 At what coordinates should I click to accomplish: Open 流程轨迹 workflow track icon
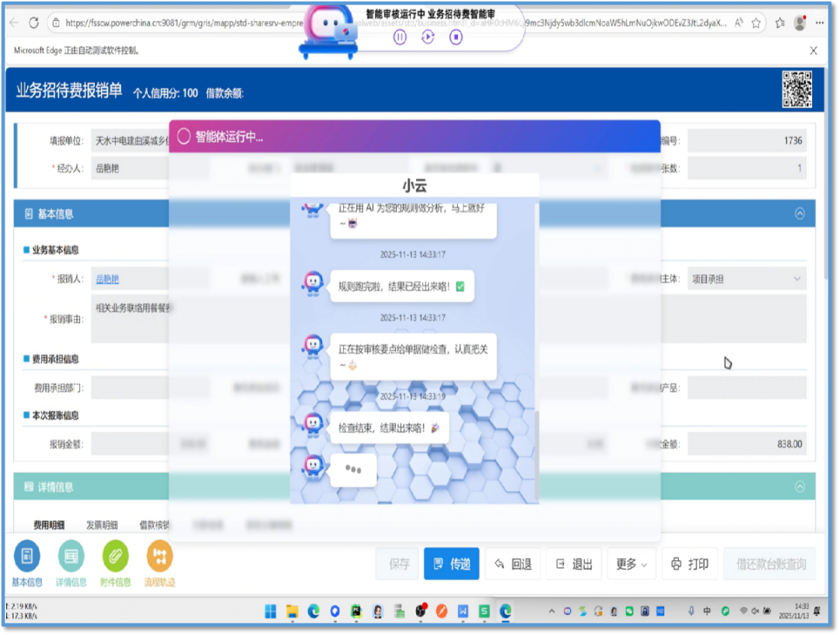[159, 563]
